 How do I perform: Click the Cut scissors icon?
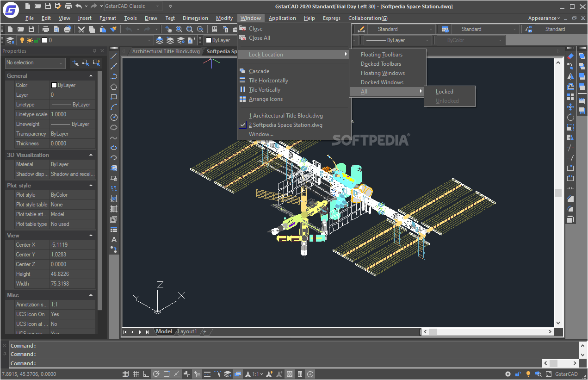coord(81,29)
